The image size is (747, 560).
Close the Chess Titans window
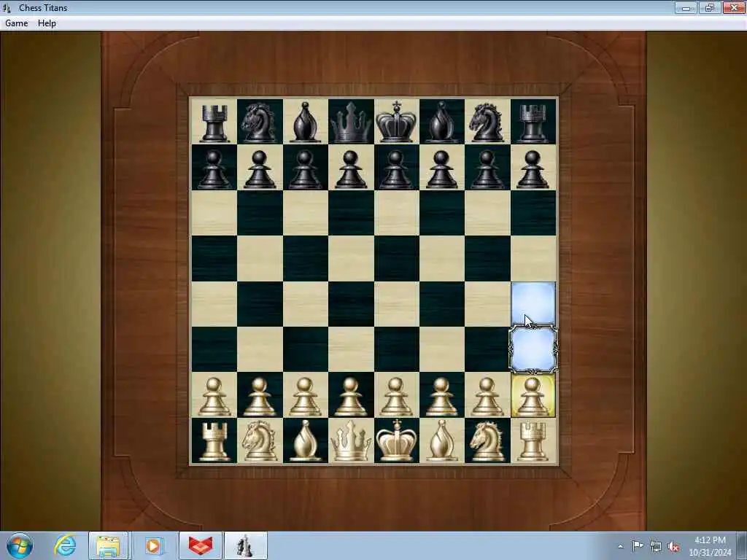(x=734, y=7)
